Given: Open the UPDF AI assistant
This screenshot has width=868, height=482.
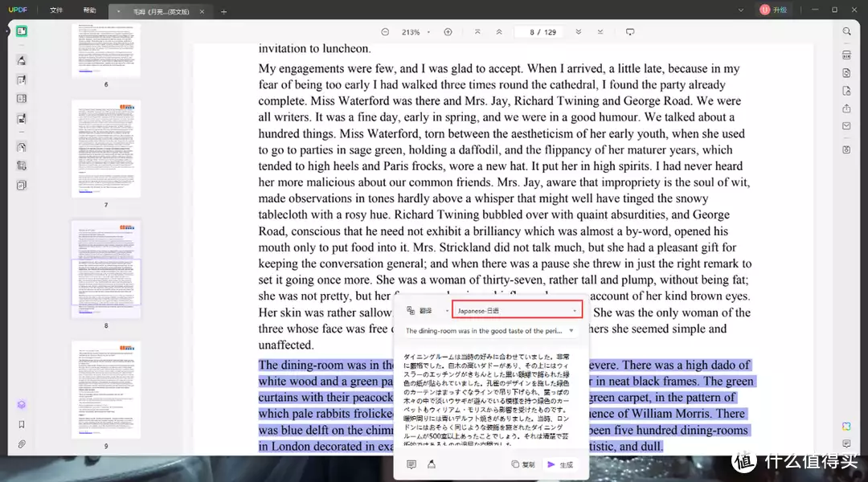Looking at the screenshot, I should point(846,426).
